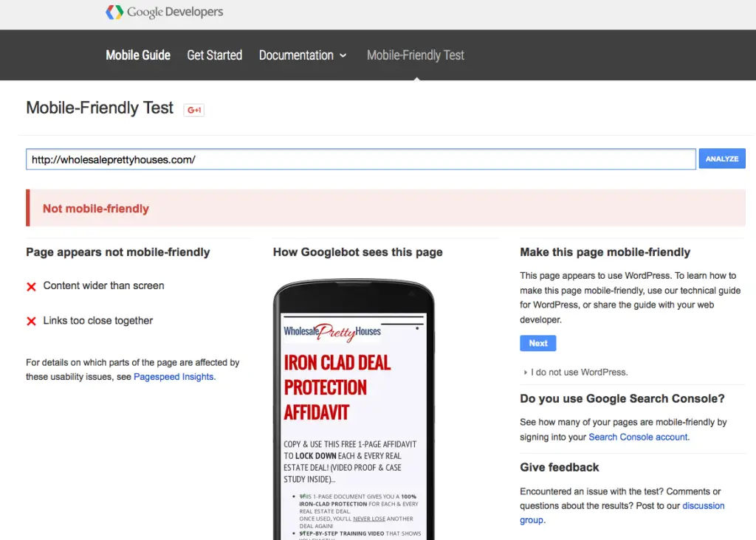This screenshot has width=756, height=540.
Task: Click the ANALYZE button
Action: pos(722,159)
